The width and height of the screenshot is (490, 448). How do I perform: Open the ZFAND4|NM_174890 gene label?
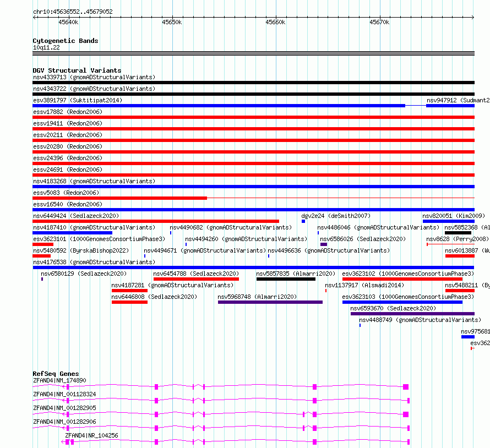pyautogui.click(x=59, y=380)
